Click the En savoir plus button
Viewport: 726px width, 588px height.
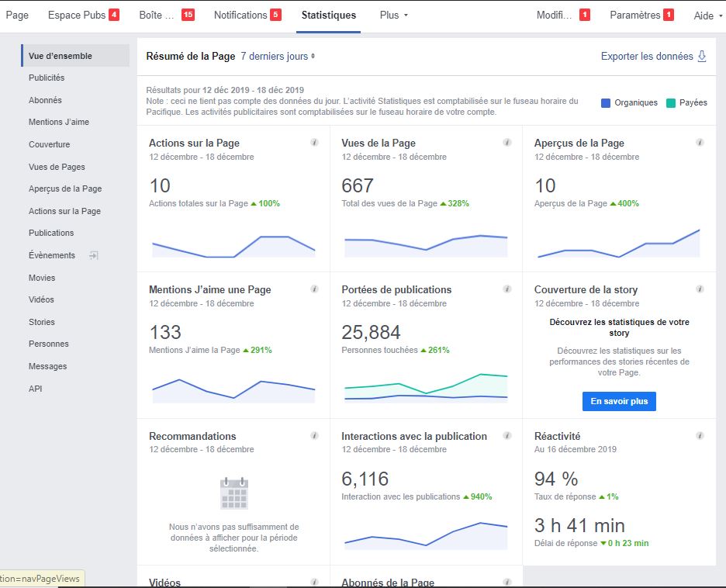point(619,401)
